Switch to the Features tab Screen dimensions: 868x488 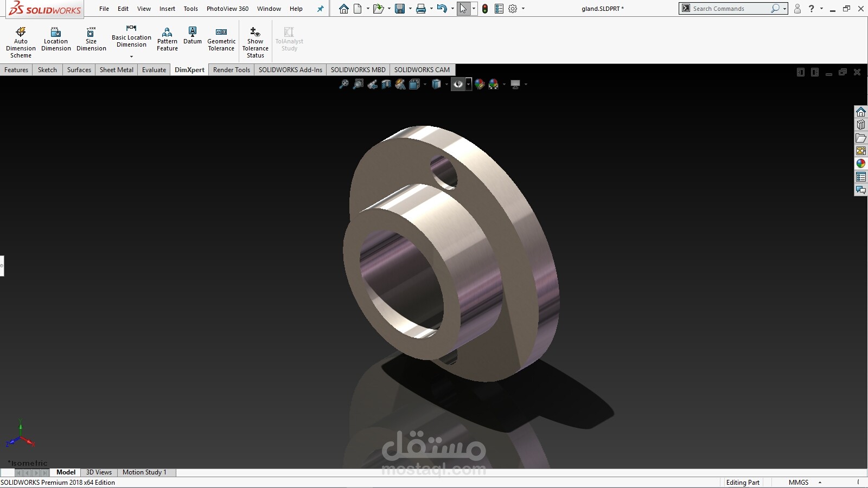pyautogui.click(x=16, y=70)
